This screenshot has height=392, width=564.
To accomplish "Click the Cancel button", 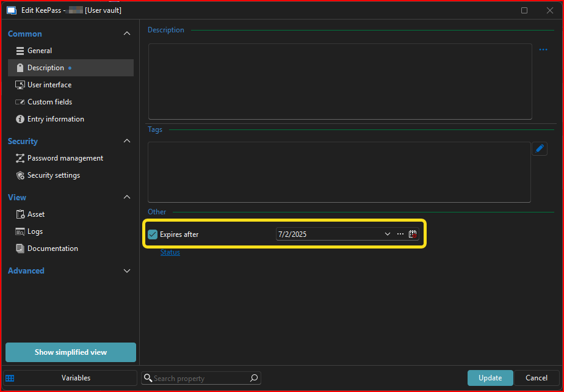I will coord(537,378).
